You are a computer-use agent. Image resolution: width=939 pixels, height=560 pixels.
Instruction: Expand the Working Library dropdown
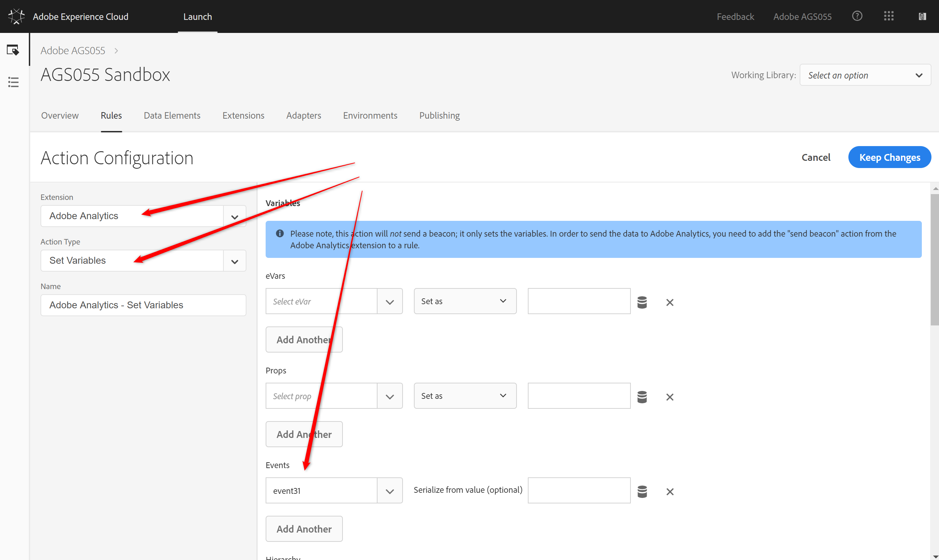tap(865, 75)
